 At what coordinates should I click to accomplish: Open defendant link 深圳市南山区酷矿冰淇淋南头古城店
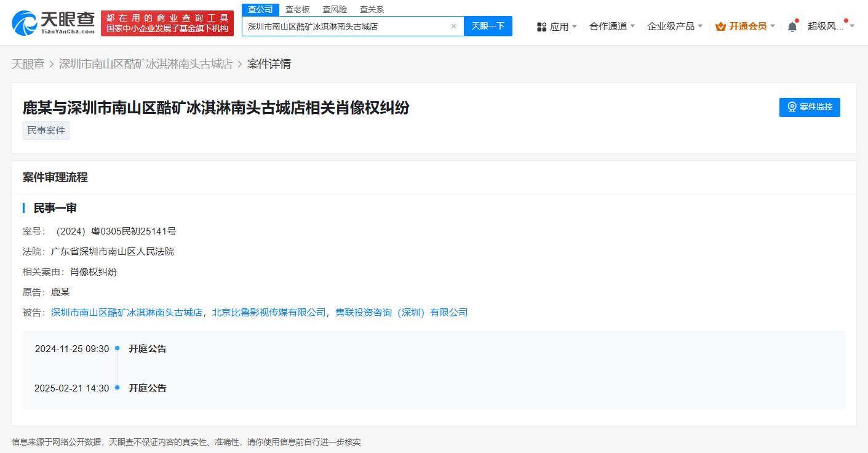(x=127, y=313)
